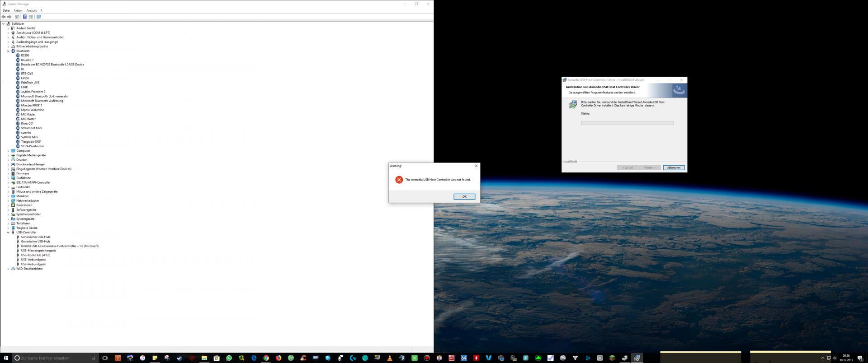868x363 pixels.
Task: Close the Warning dialog with X
Action: click(476, 166)
